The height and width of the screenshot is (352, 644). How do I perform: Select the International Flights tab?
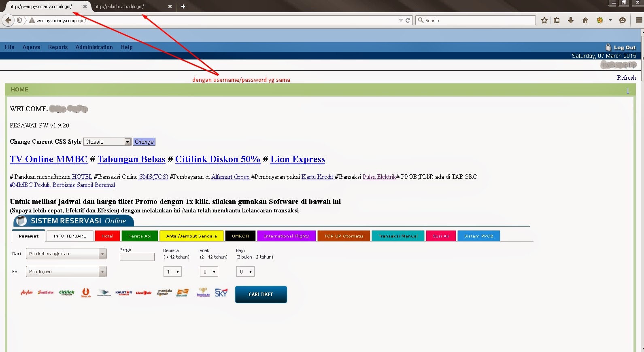(287, 236)
